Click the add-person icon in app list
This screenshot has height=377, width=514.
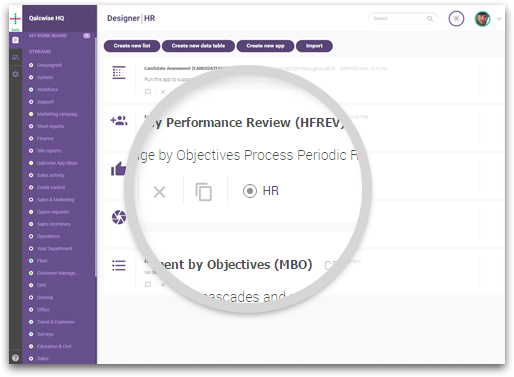pos(119,120)
